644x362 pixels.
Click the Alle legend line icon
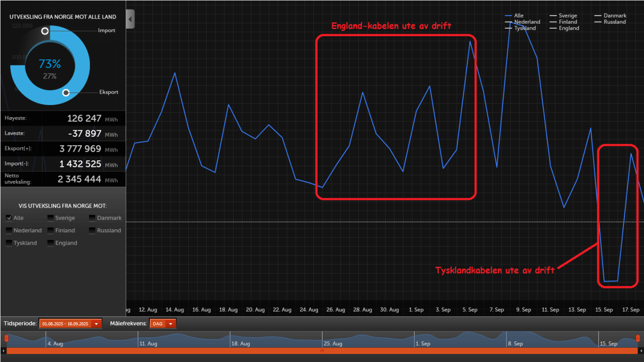pos(508,16)
